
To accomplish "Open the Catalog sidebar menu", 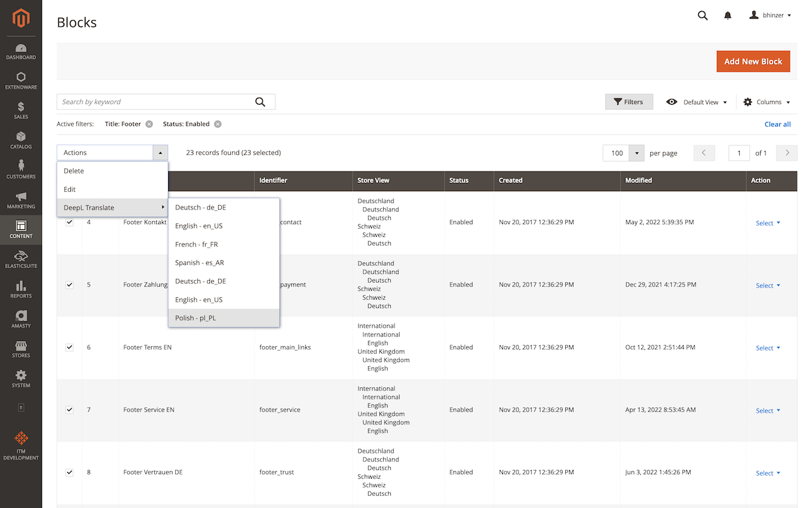I will click(x=21, y=141).
